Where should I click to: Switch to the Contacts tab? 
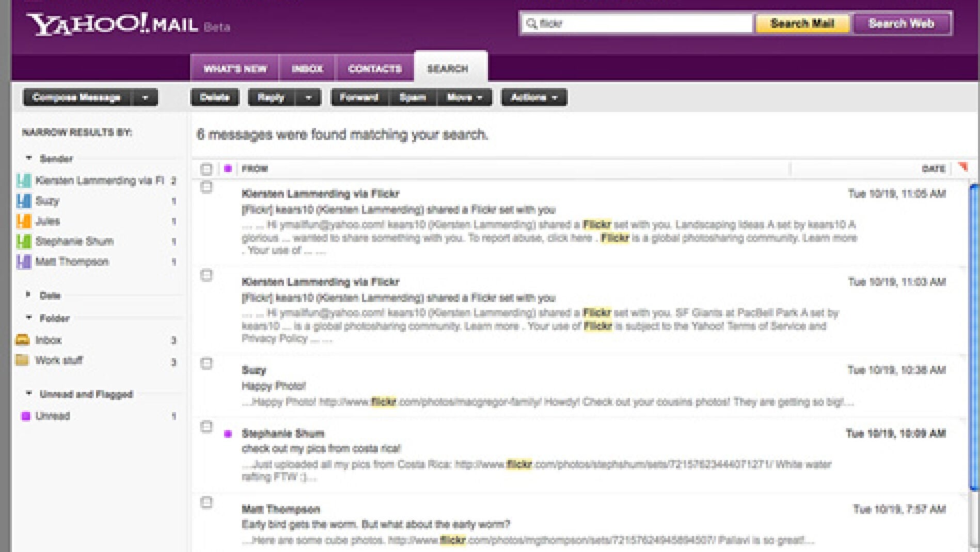(375, 68)
